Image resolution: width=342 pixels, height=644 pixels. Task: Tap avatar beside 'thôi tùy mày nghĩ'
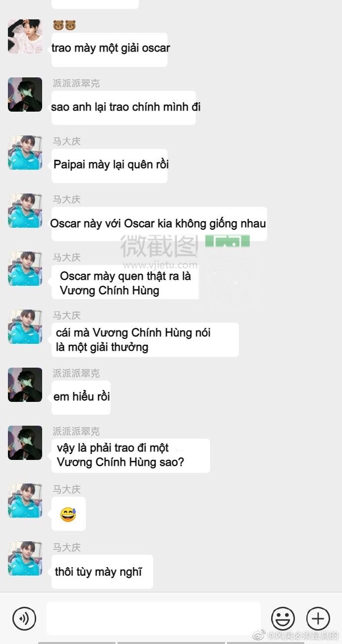click(x=25, y=558)
